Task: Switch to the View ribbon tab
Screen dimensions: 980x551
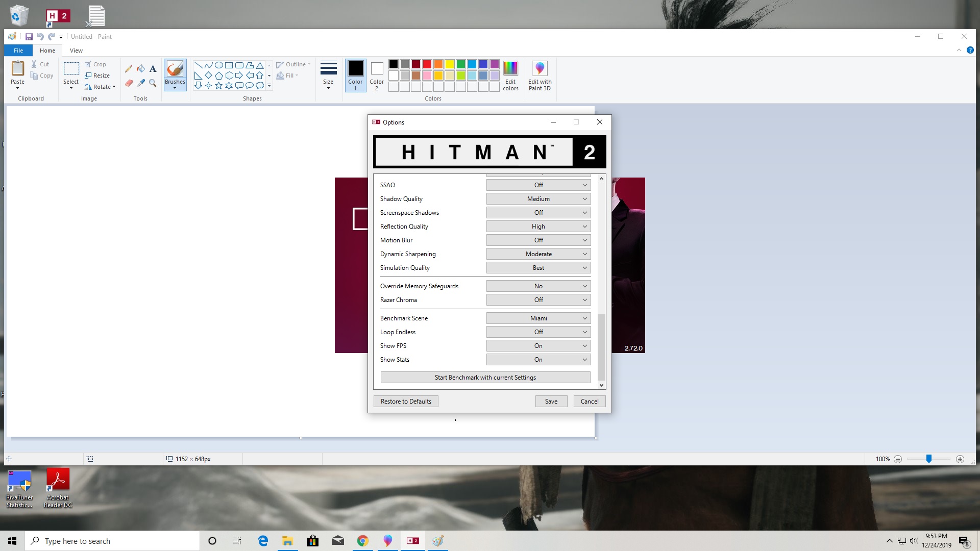Action: [x=76, y=51]
